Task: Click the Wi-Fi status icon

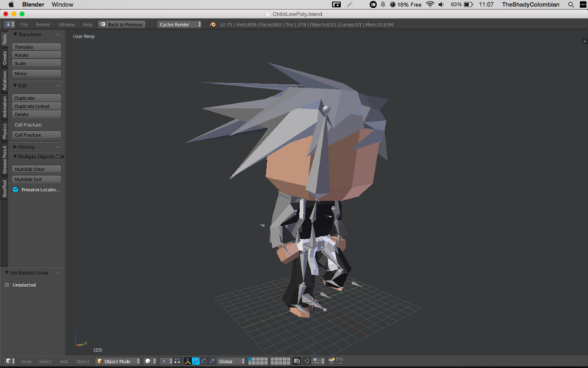Action: (x=430, y=4)
